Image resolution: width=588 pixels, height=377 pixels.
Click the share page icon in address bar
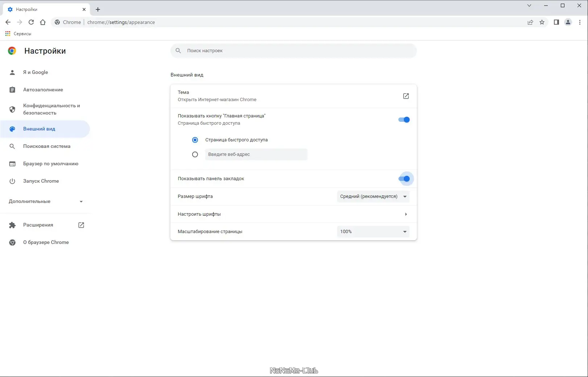(x=530, y=22)
